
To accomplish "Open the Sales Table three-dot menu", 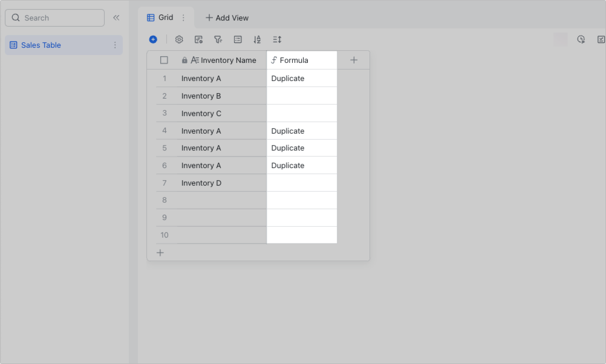I will click(116, 45).
